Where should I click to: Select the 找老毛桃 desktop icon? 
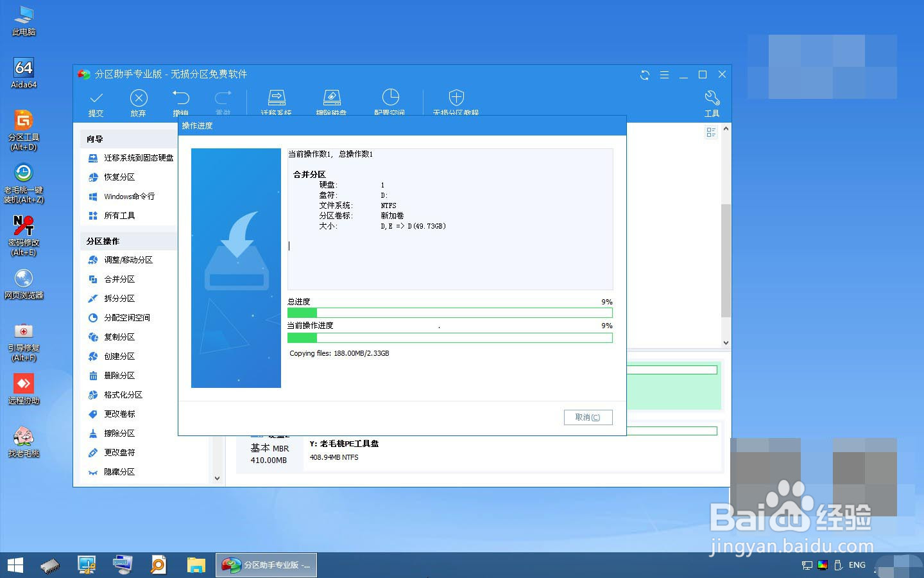pyautogui.click(x=24, y=442)
